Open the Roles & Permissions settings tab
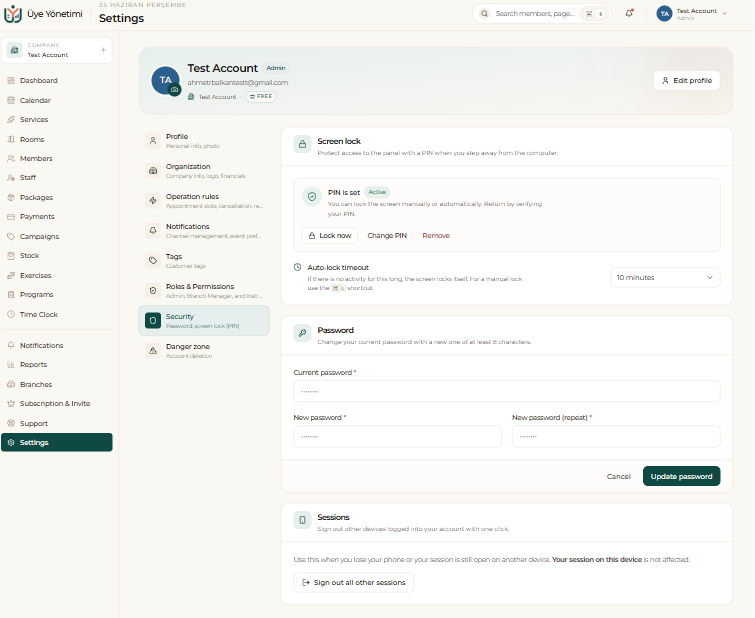 click(204, 290)
